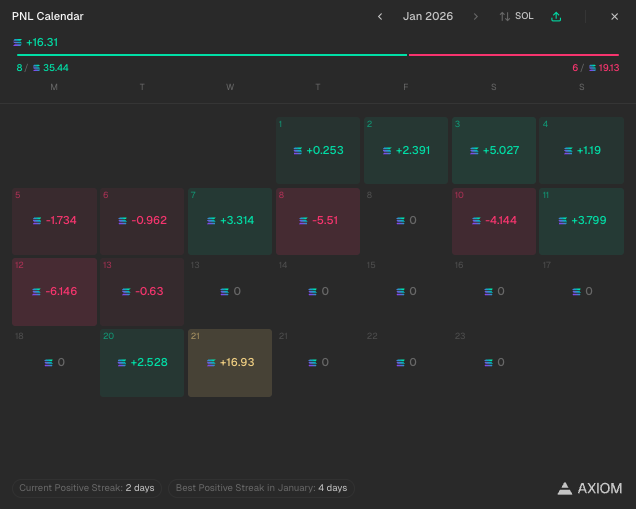Toggle the SOL currency switch

tap(516, 16)
